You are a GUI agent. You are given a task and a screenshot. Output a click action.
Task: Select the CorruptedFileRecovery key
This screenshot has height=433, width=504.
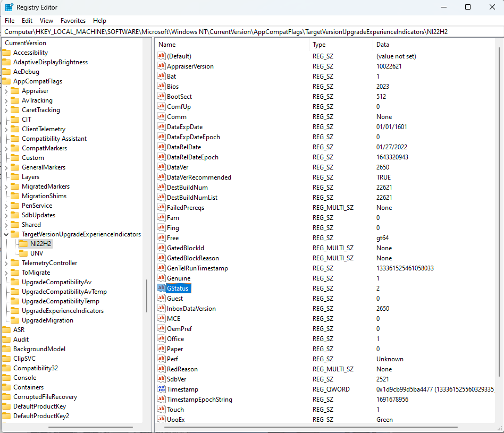coord(45,397)
